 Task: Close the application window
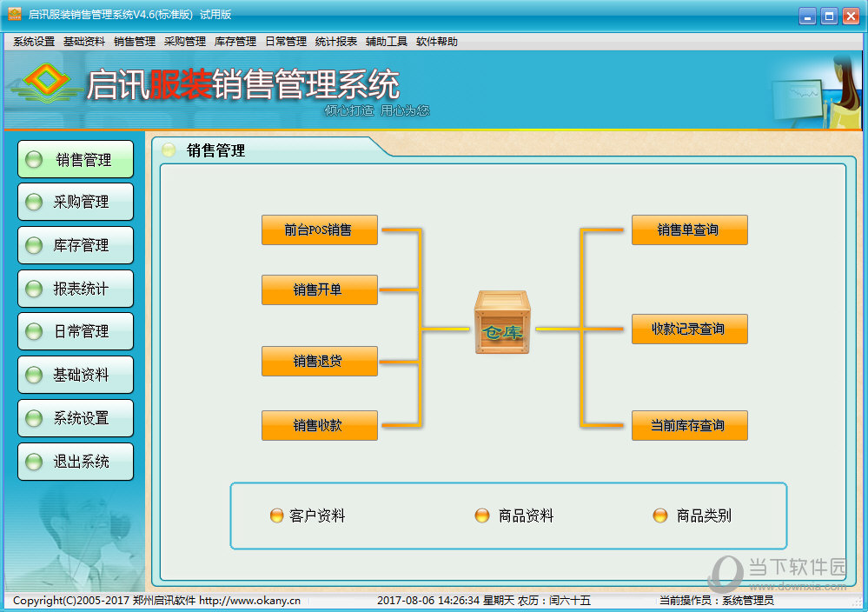pyautogui.click(x=851, y=16)
